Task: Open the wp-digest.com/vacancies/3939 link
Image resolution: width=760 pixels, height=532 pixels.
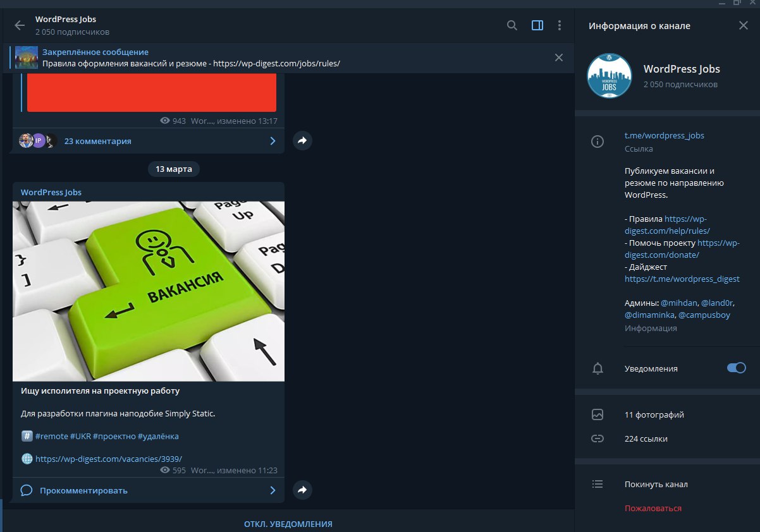Action: pyautogui.click(x=109, y=459)
